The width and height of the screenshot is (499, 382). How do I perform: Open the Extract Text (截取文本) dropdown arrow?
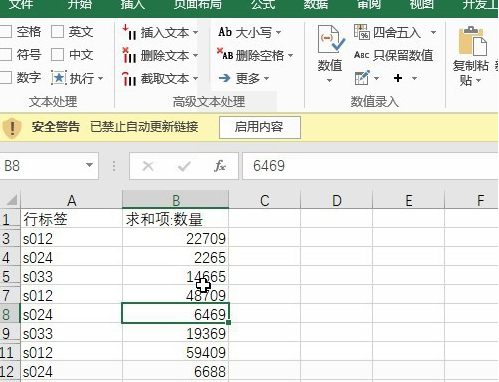195,79
